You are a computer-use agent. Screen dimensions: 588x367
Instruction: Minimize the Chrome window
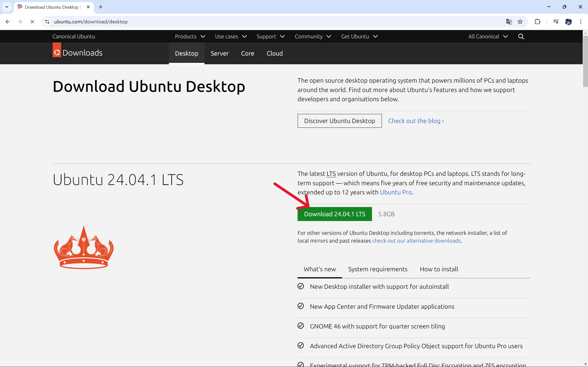click(x=549, y=7)
